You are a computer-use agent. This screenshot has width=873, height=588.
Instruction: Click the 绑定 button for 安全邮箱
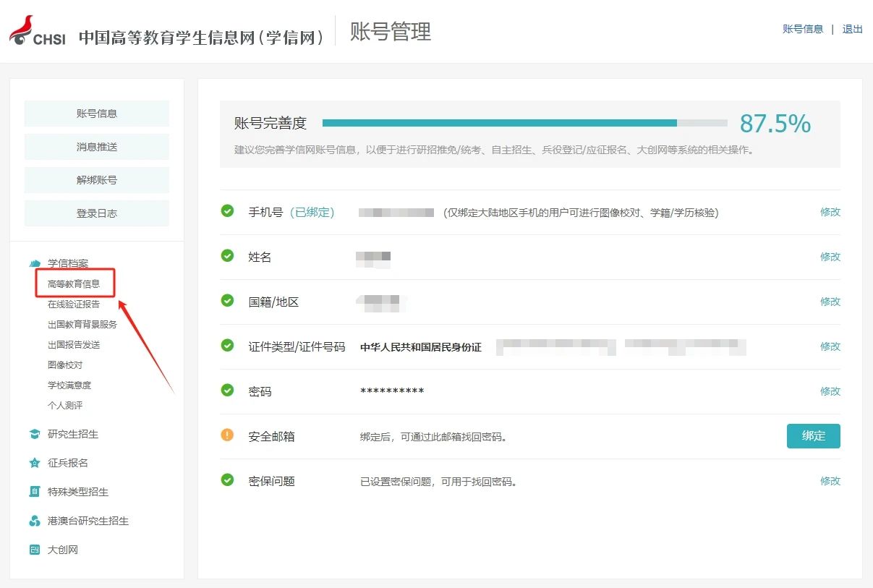pyautogui.click(x=814, y=436)
